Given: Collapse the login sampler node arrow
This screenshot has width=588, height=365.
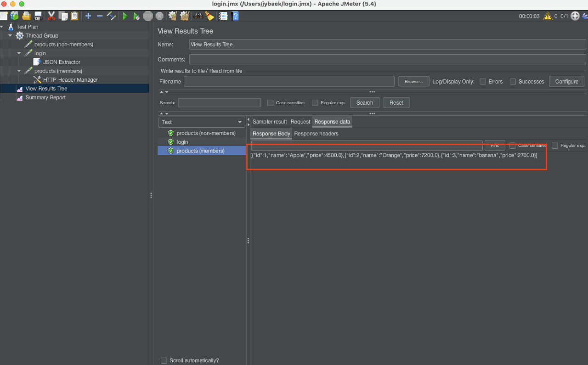Looking at the screenshot, I should (19, 53).
